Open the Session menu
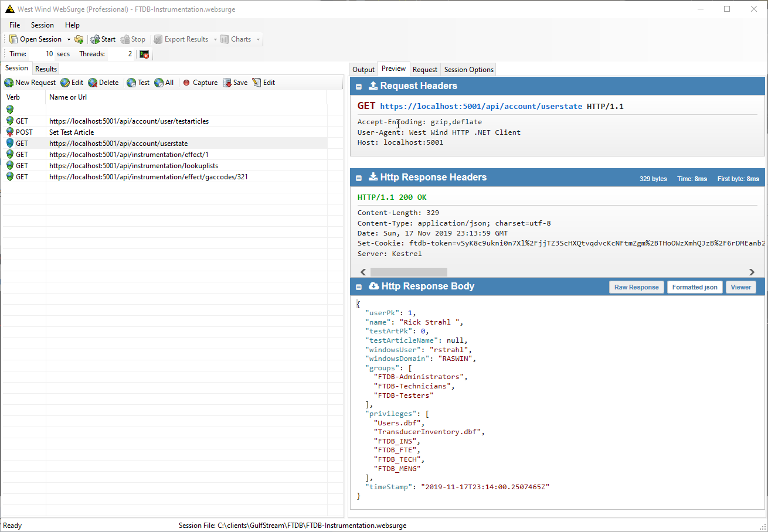Image resolution: width=768 pixels, height=532 pixels. (x=42, y=25)
